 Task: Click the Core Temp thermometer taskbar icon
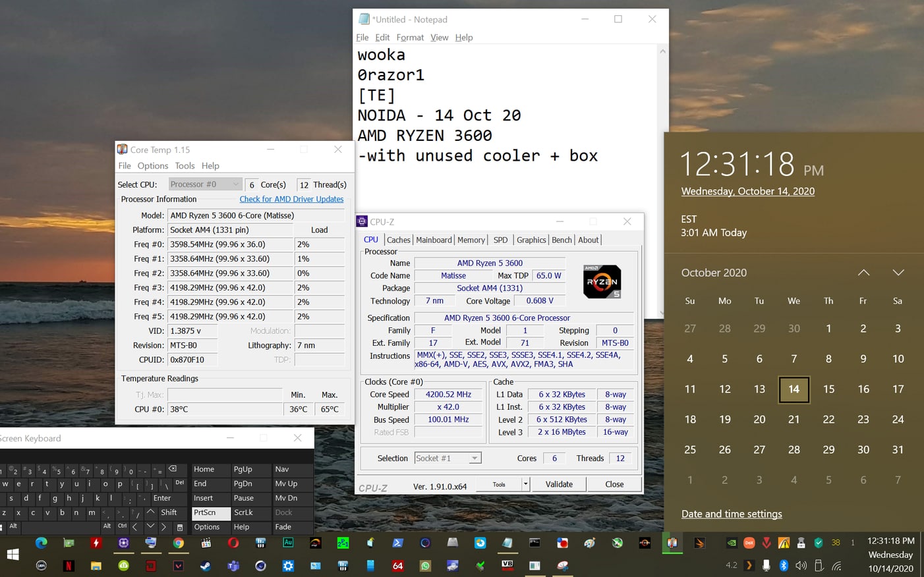672,543
